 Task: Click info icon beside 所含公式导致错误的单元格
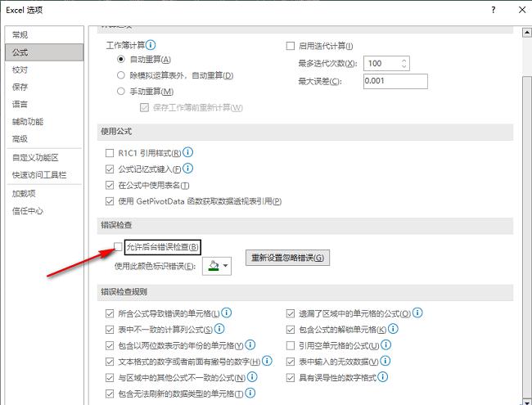227,313
